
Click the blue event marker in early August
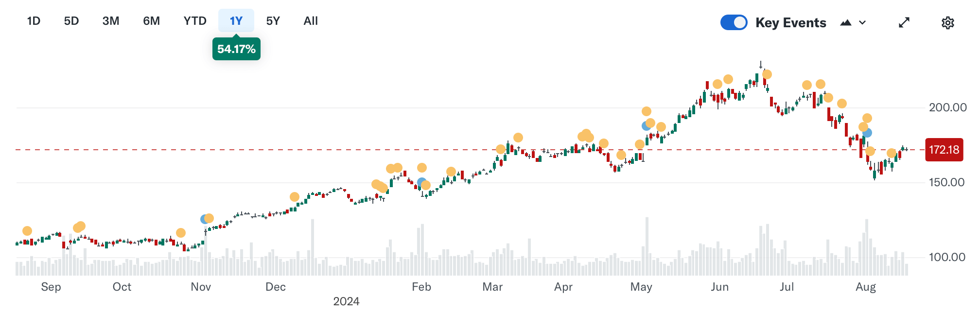(x=868, y=133)
